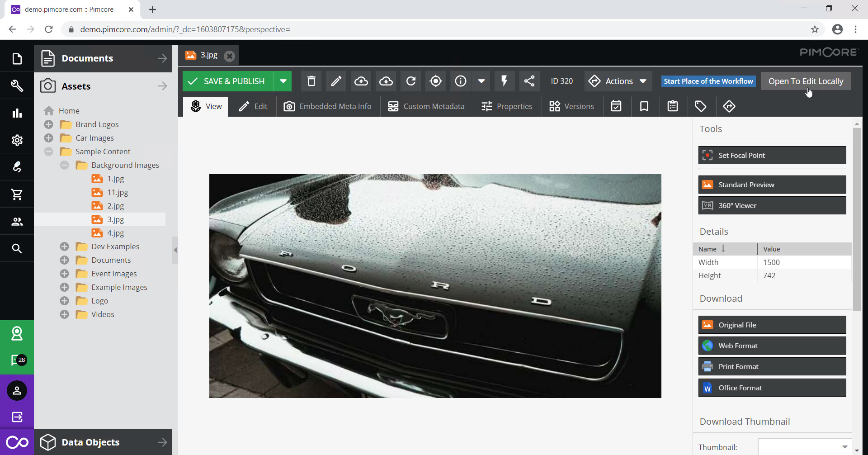Open the schedule calendar tab icon
Image resolution: width=868 pixels, height=455 pixels.
[x=616, y=106]
